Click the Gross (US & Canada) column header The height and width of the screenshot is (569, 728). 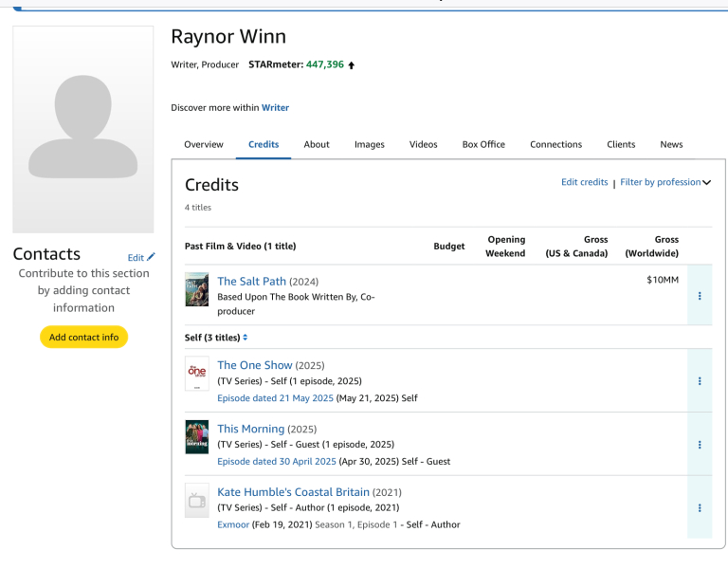point(576,247)
